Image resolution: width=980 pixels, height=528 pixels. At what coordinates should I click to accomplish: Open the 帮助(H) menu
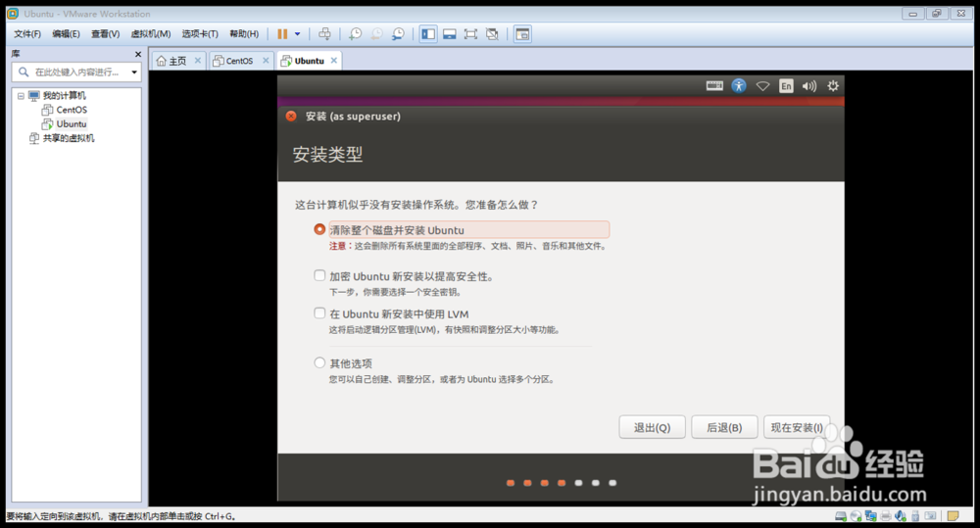click(244, 33)
